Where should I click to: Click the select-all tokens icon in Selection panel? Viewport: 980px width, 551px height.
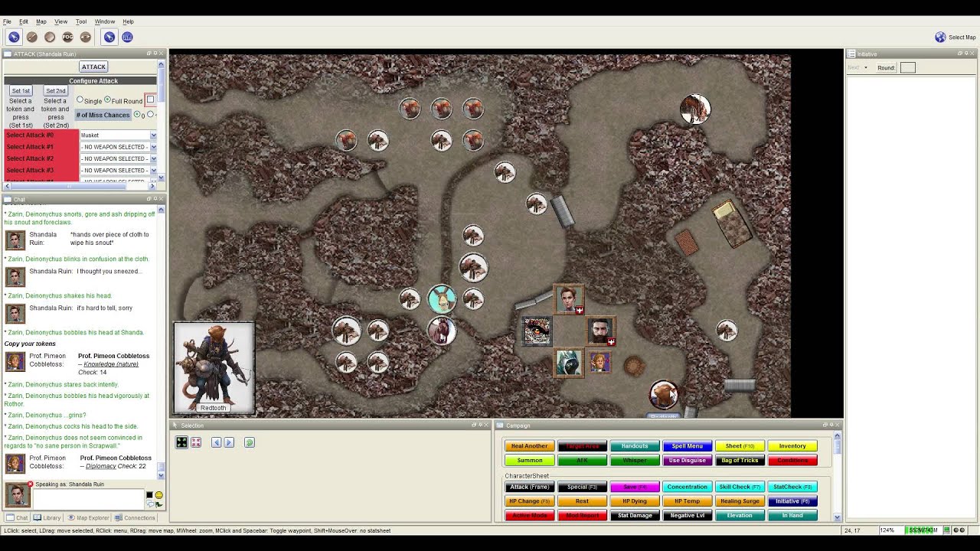(x=181, y=442)
